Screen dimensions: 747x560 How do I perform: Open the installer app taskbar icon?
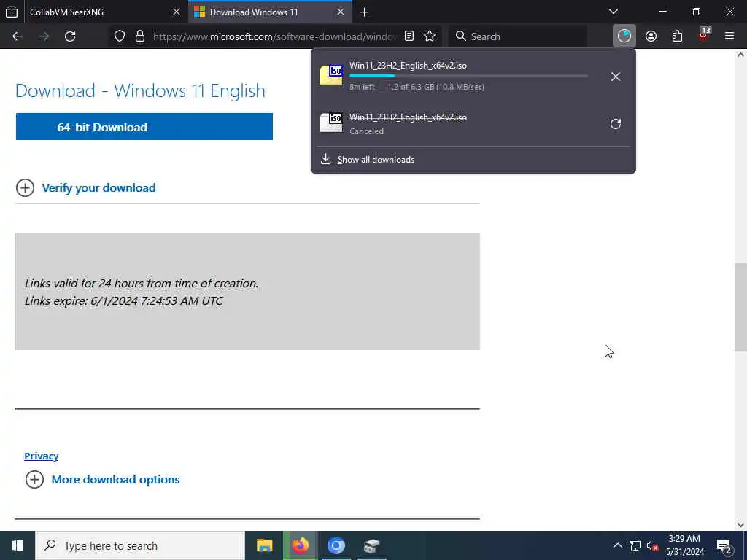pos(371,545)
